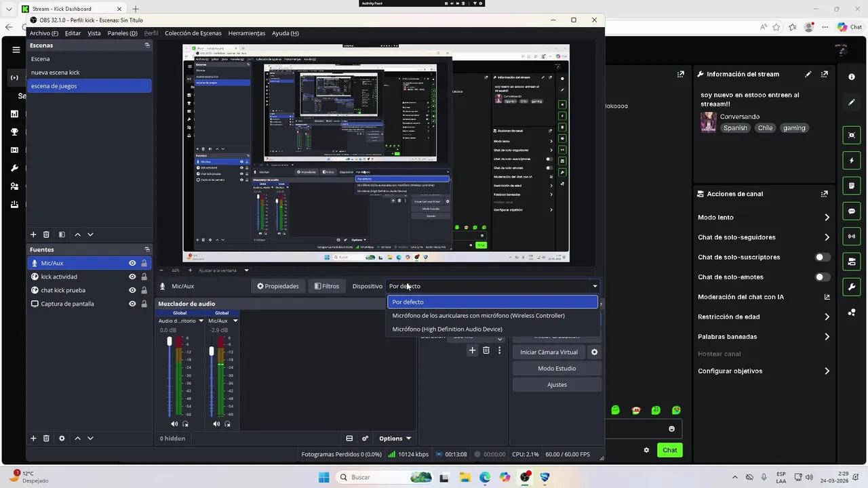868x488 pixels.
Task: Open wrench tools icon in Kick right sidebar
Action: 852,287
